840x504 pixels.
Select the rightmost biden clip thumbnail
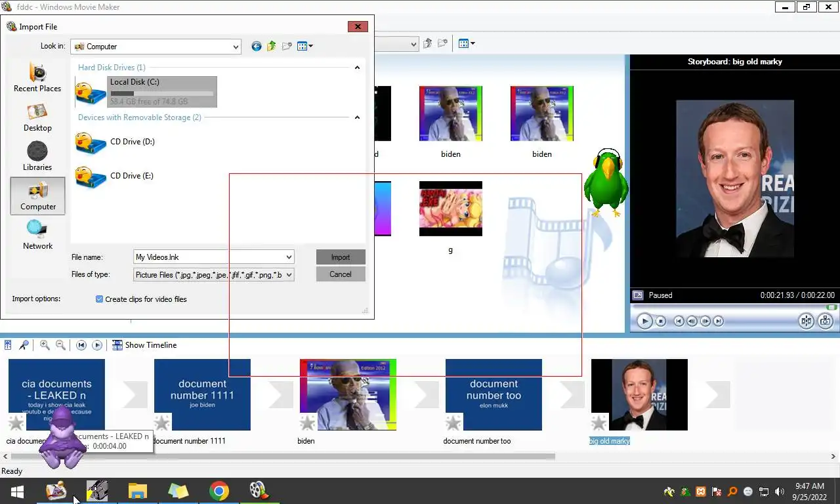click(x=542, y=114)
